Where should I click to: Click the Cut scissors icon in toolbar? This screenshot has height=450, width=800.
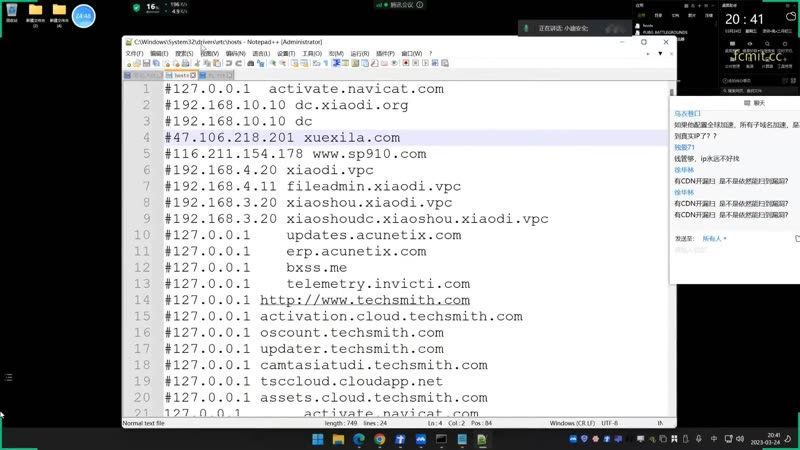pyautogui.click(x=197, y=63)
